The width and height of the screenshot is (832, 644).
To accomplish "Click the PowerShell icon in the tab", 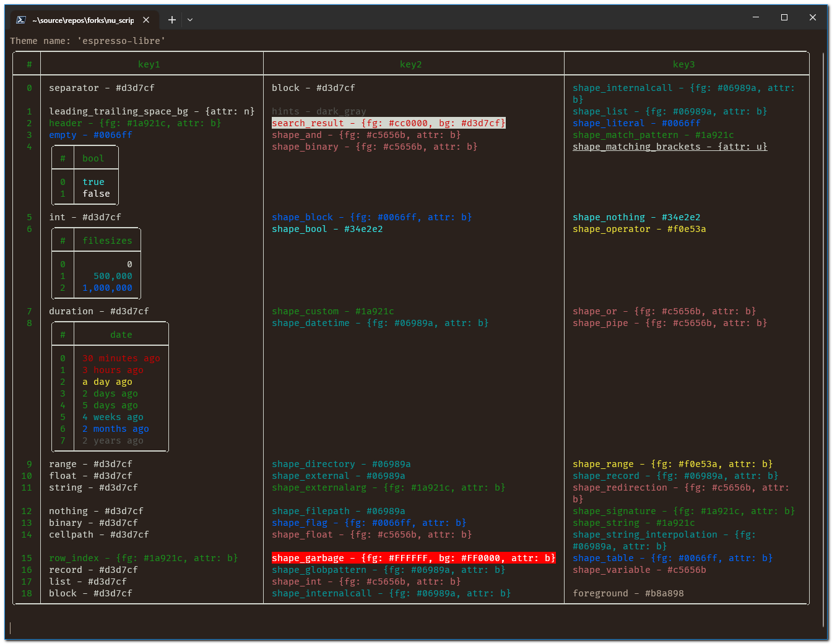I will [20, 20].
